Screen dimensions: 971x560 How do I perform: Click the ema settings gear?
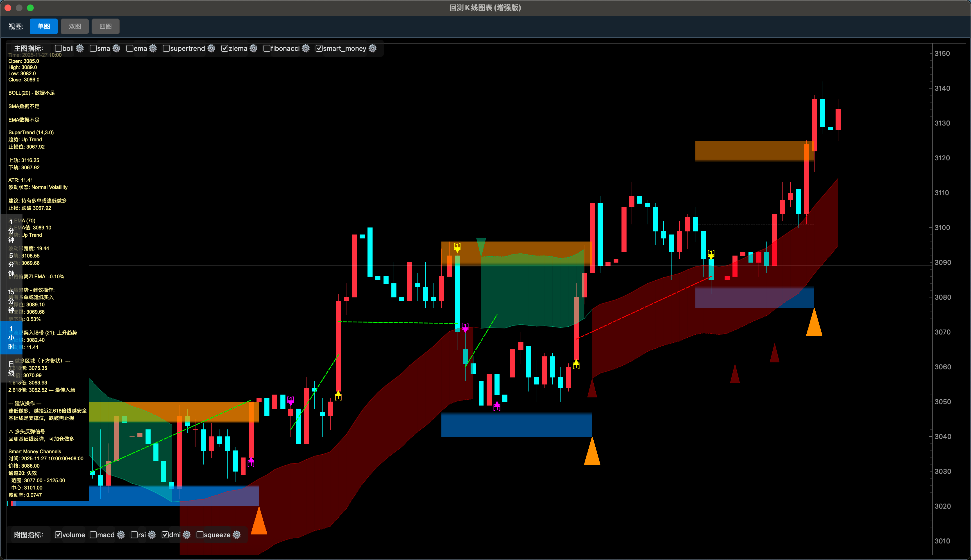pyautogui.click(x=153, y=49)
